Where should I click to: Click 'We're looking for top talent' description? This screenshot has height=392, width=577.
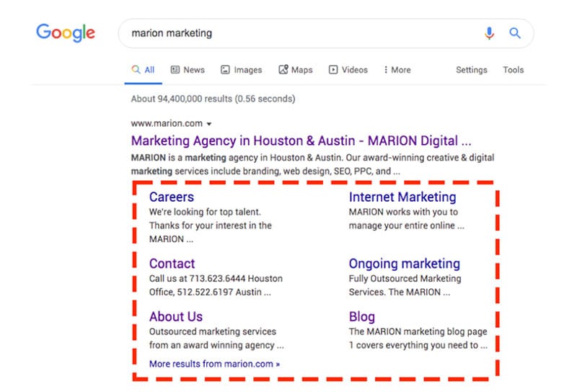(205, 212)
